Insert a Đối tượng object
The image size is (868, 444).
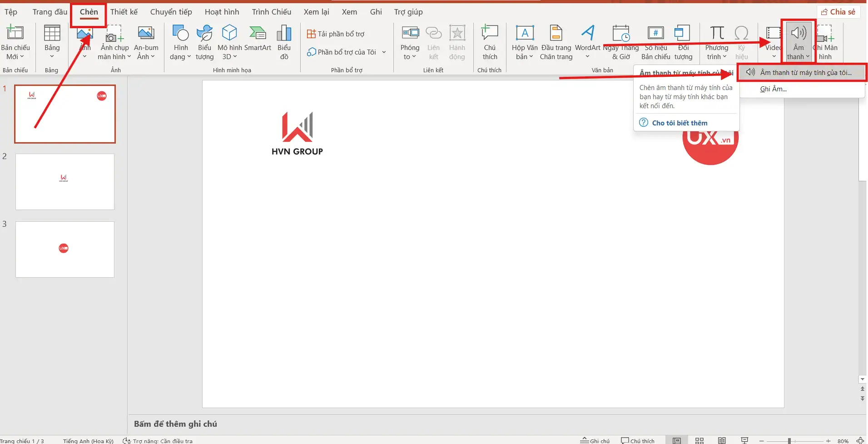[x=683, y=43]
